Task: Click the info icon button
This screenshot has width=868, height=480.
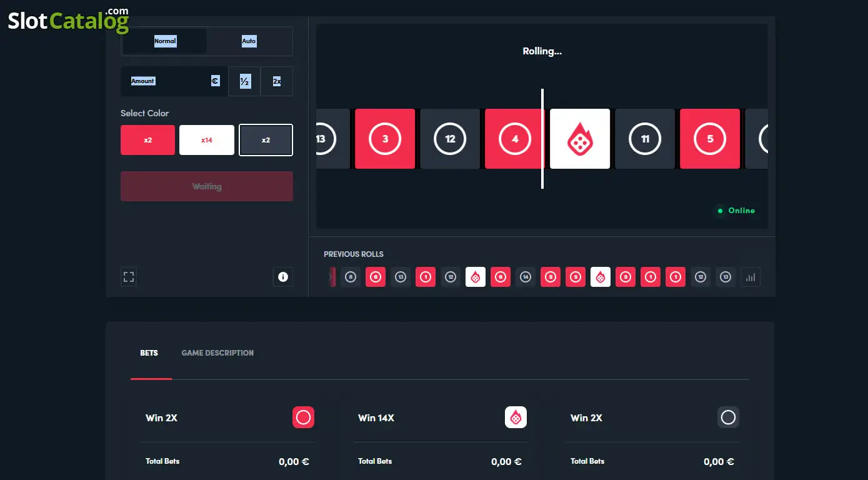Action: [283, 277]
